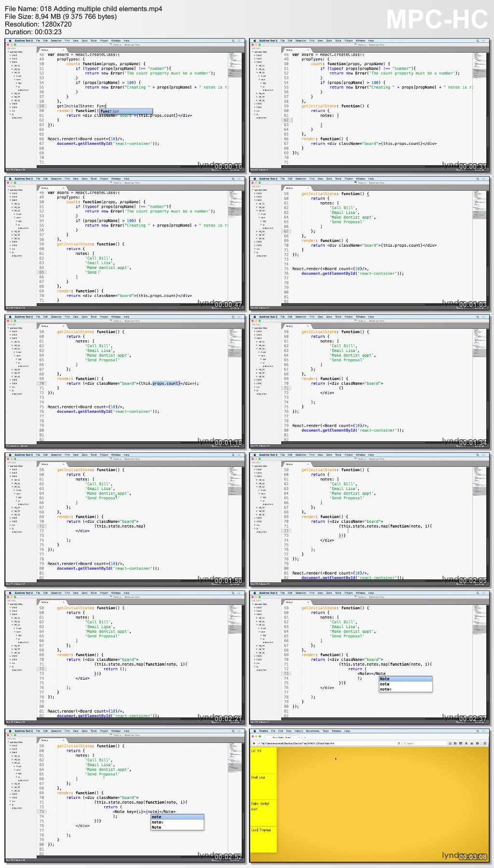Open Selection menu in 00:00:16 frame
This screenshot has height=868, width=494.
pyautogui.click(x=56, y=41)
